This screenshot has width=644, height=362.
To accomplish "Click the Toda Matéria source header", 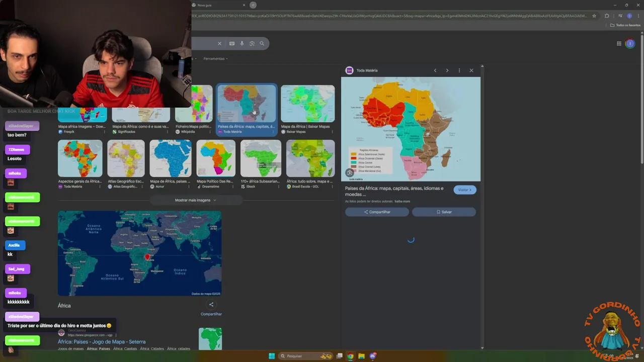I will point(362,70).
